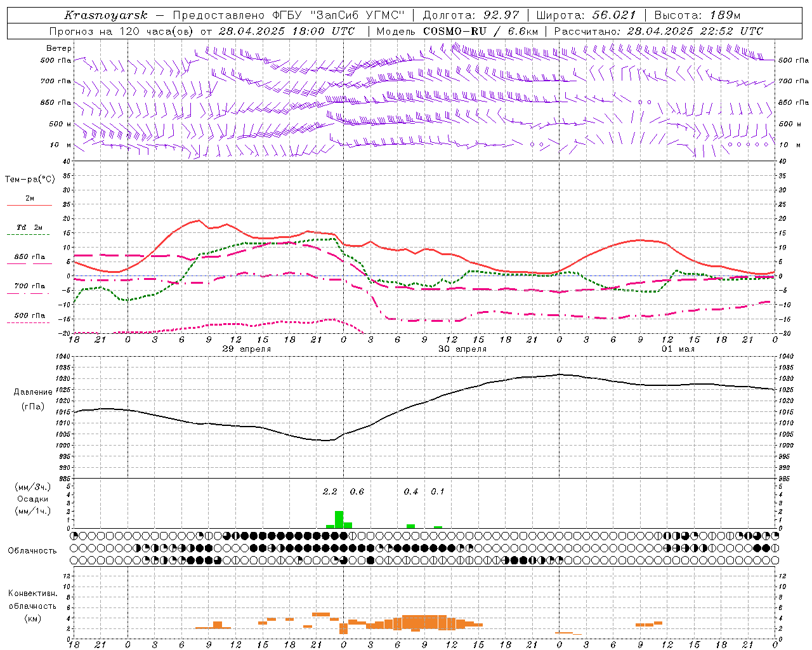This screenshot has height=650, width=812.
Task: Click the '500 гПа' temperature legend entry
Action: (30, 315)
